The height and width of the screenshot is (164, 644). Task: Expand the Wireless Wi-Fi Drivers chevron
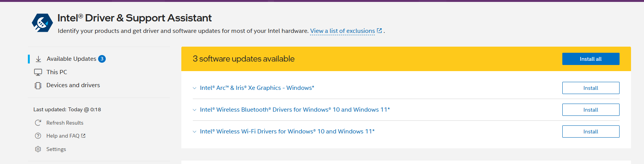click(194, 132)
